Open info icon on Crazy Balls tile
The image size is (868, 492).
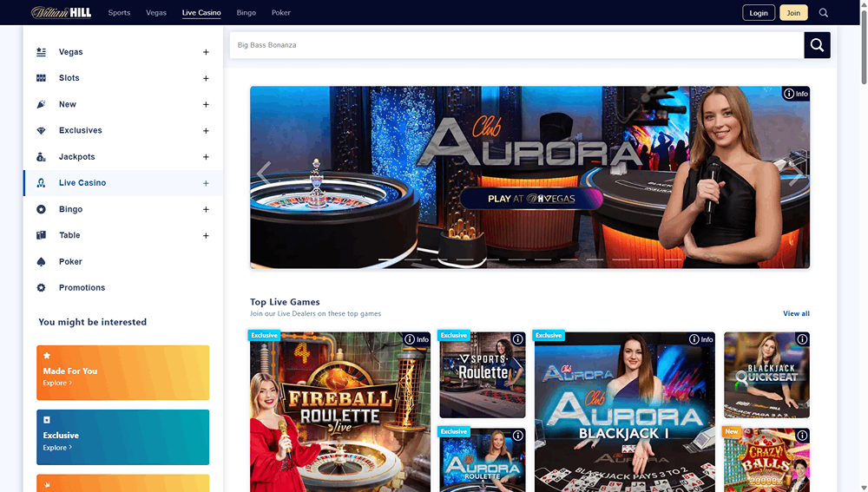[801, 436]
